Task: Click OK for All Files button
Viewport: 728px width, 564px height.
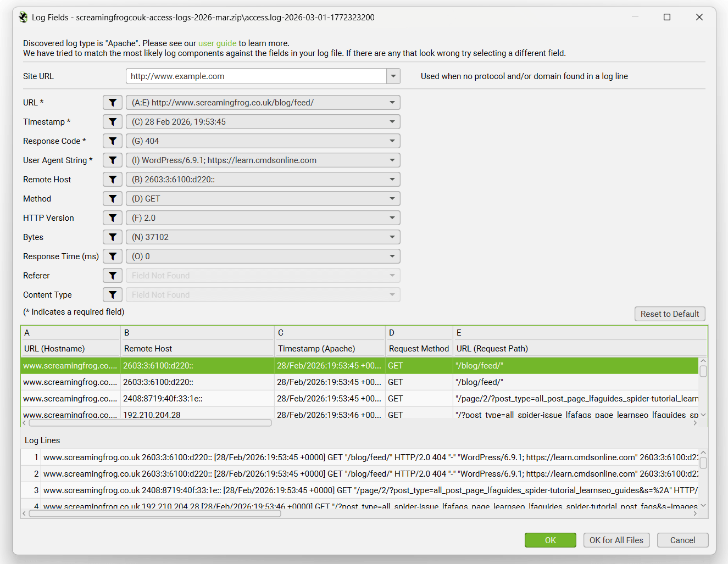Action: coord(616,540)
